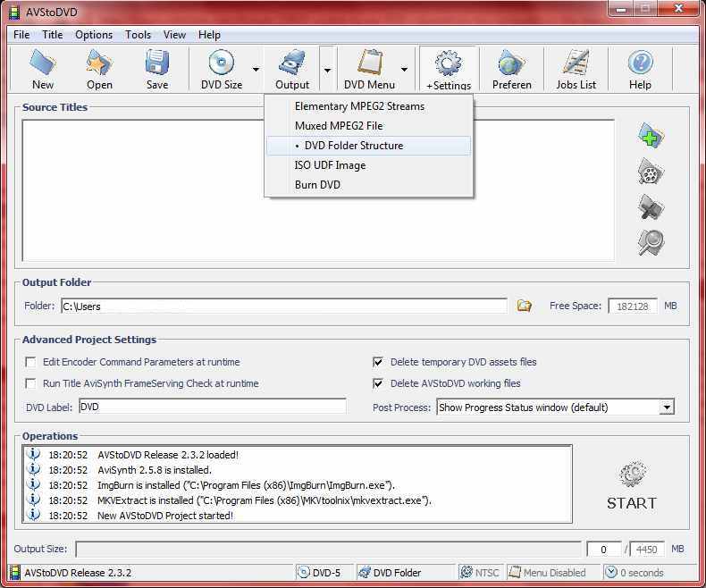The width and height of the screenshot is (706, 588).
Task: Click the START gear icon
Action: click(632, 475)
